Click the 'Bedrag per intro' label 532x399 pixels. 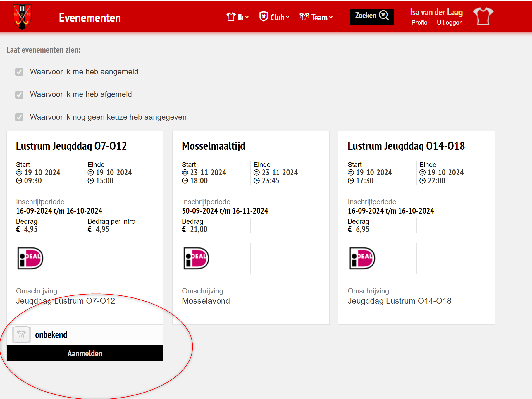click(111, 221)
